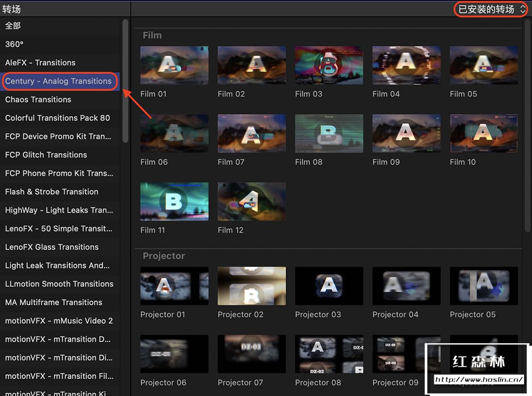532x396 pixels.
Task: Select HighWay - Light Leaks Transitions
Action: 60,210
